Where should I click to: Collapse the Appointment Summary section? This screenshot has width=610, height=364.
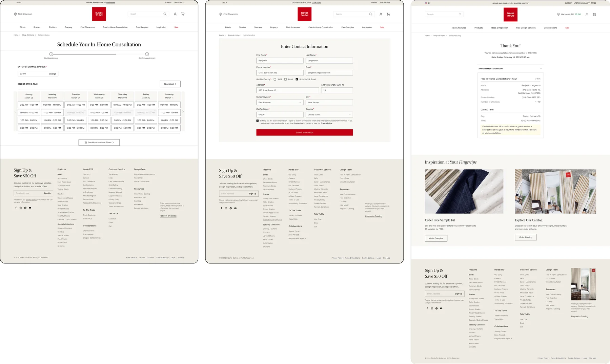[541, 69]
